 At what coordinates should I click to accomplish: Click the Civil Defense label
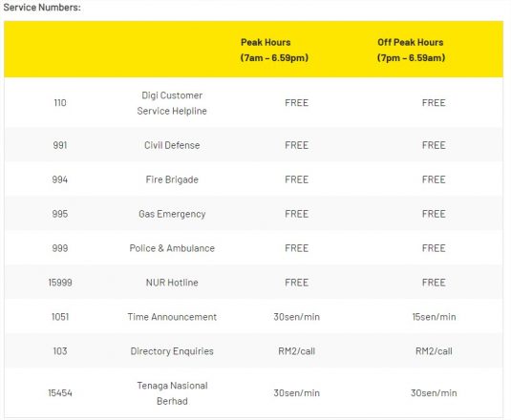[x=172, y=145]
